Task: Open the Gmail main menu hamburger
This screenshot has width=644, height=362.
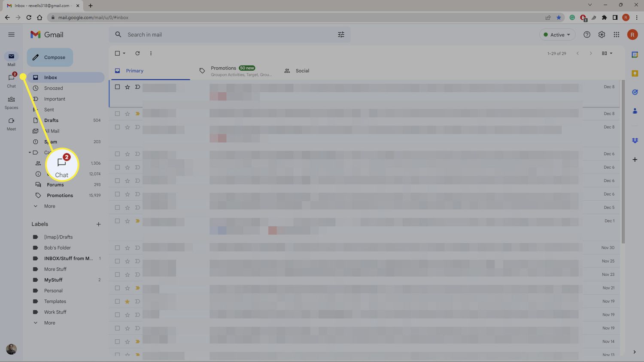Action: tap(11, 35)
